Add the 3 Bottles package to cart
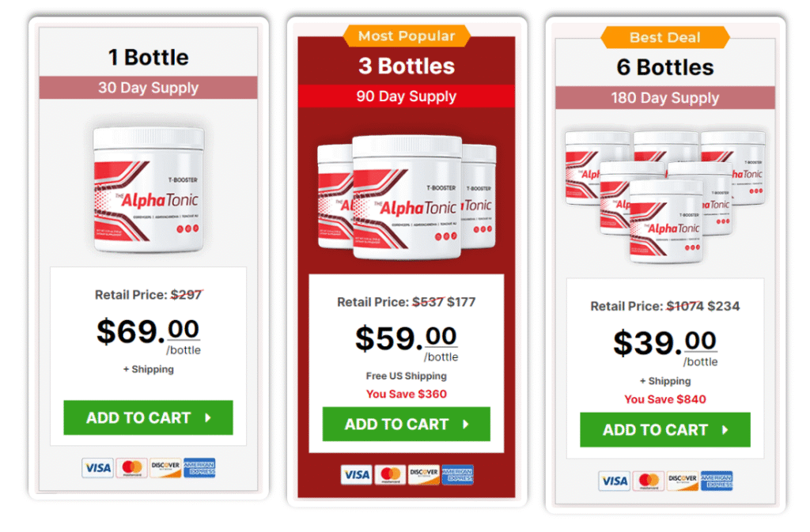Image resolution: width=810 pixels, height=532 pixels. click(x=406, y=424)
